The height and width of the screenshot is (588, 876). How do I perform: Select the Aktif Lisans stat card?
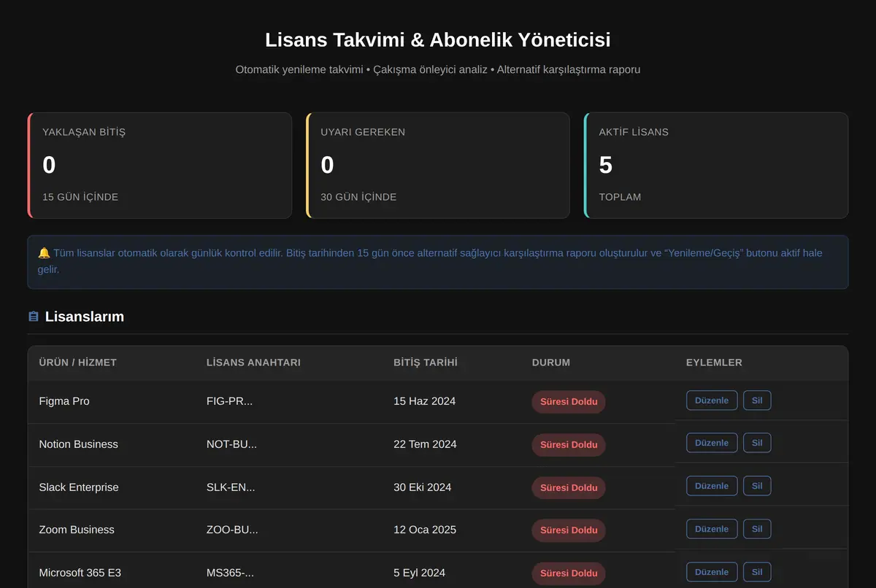pyautogui.click(x=716, y=166)
